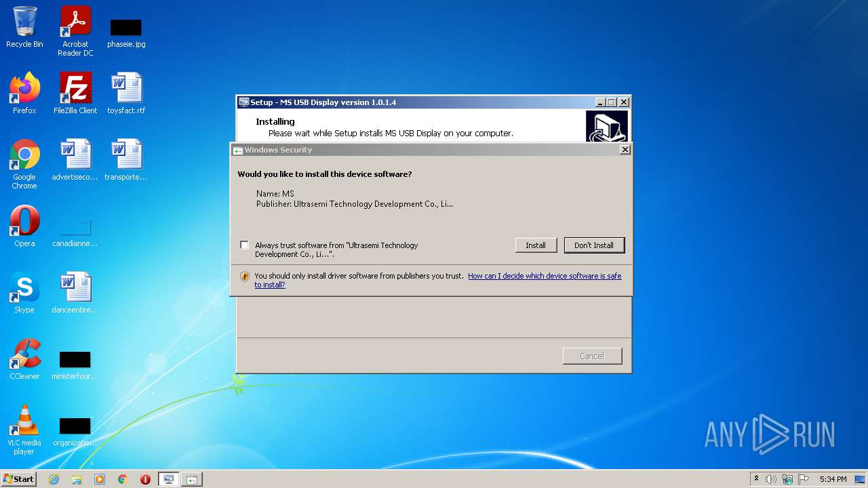Open the Action Center flag icon

804,479
